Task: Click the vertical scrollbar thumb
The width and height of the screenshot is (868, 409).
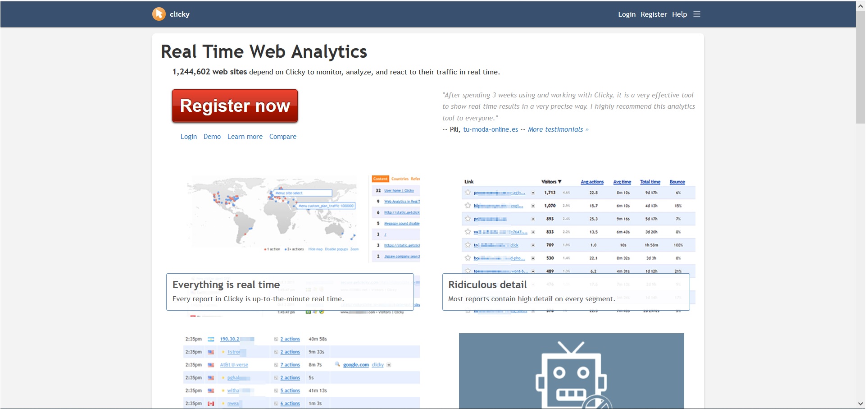Action: pos(860,67)
